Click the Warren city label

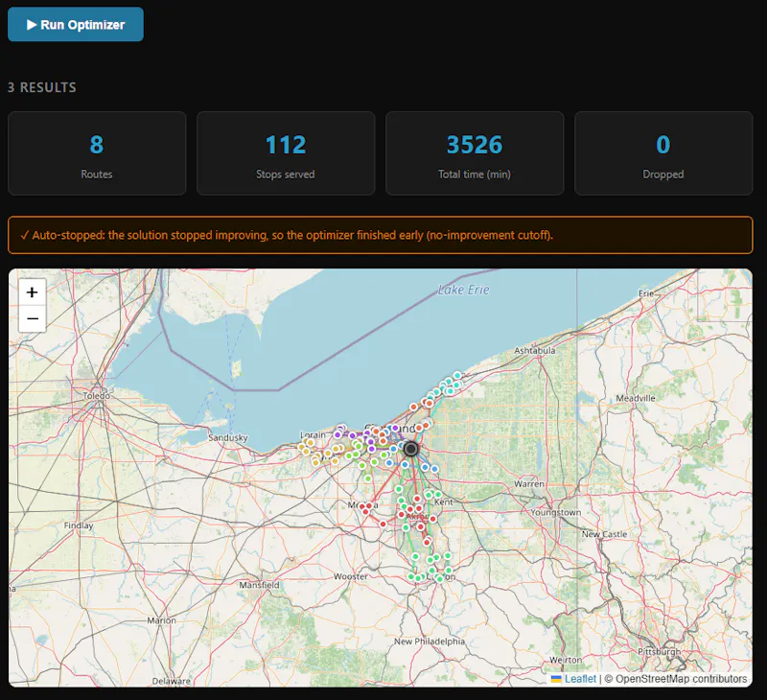(x=529, y=484)
